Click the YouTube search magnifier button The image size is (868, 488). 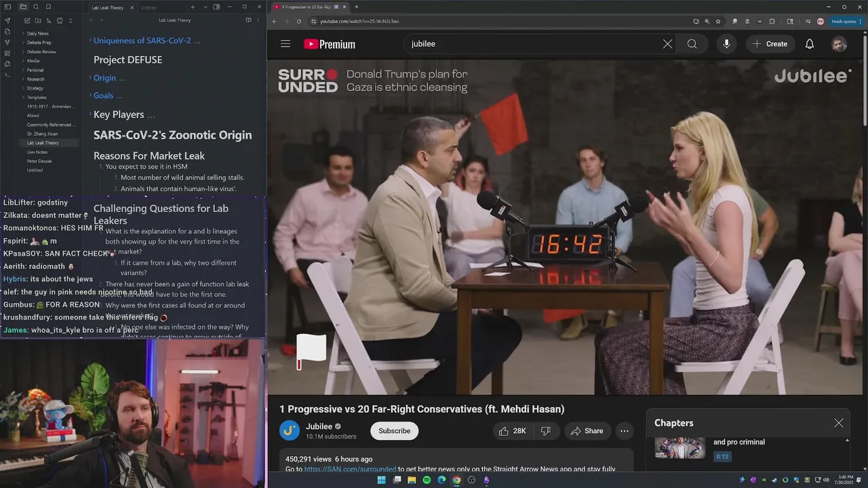tap(692, 44)
